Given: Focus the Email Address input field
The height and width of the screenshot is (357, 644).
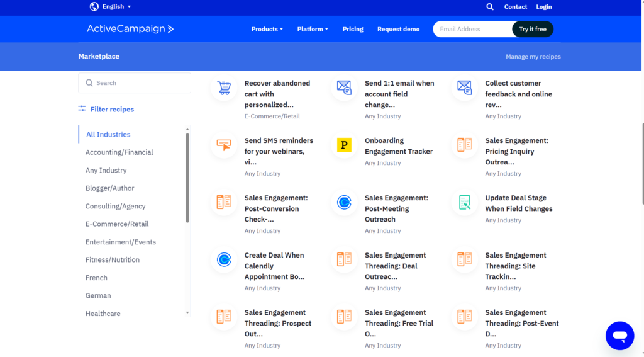Looking at the screenshot, I should [x=472, y=29].
